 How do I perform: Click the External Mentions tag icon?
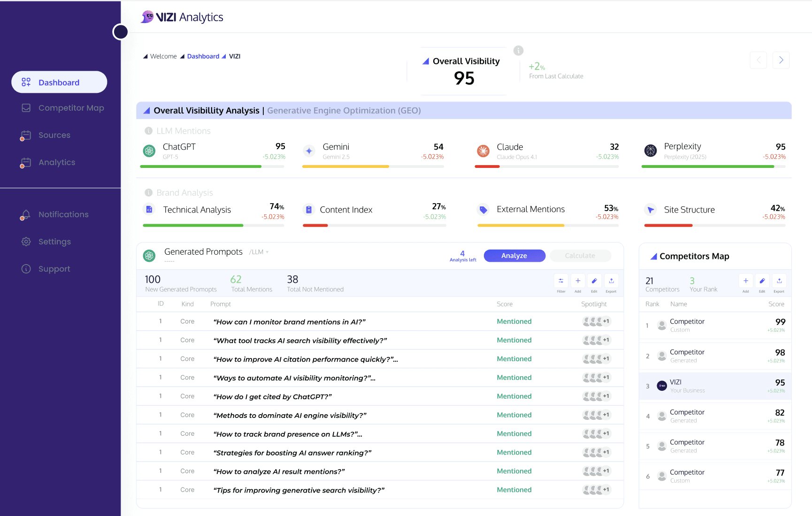[x=483, y=210]
